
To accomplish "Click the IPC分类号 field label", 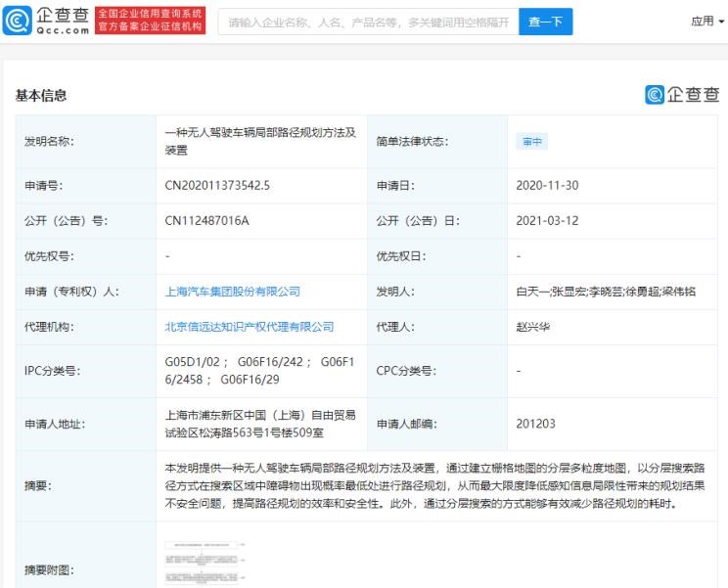I will (53, 371).
